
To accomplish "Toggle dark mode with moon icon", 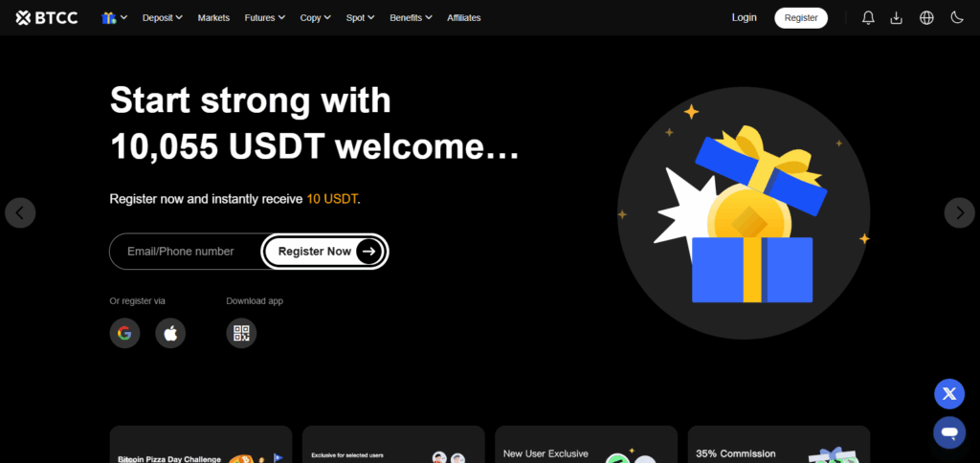I will [956, 17].
